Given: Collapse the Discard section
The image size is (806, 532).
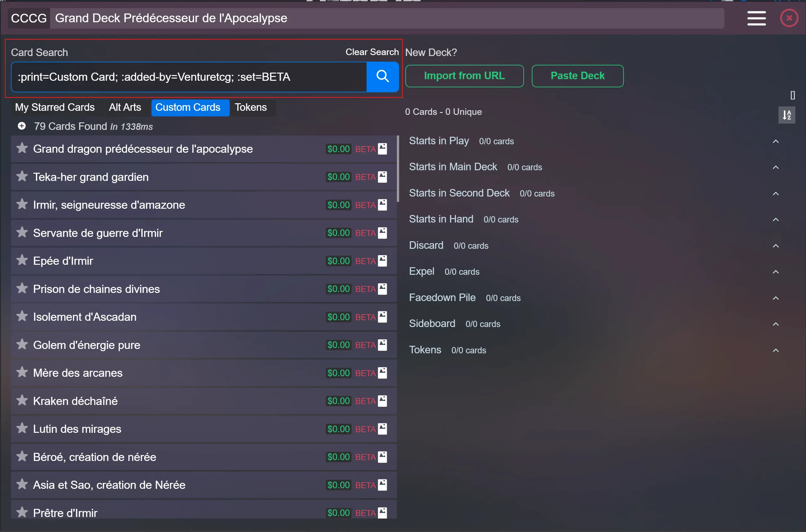Looking at the screenshot, I should click(x=775, y=246).
